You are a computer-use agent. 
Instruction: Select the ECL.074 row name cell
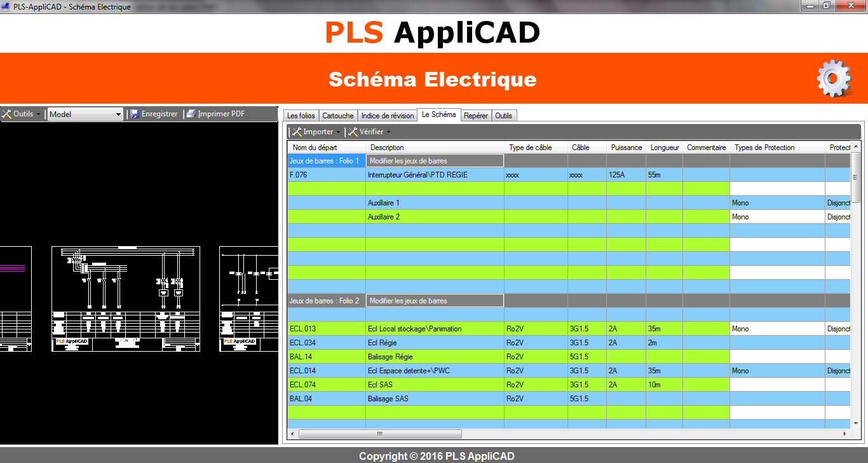point(327,385)
